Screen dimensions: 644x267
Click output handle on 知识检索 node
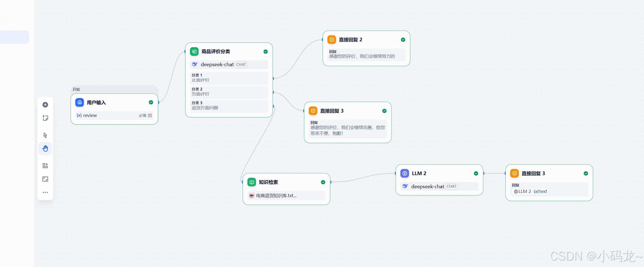(331, 182)
